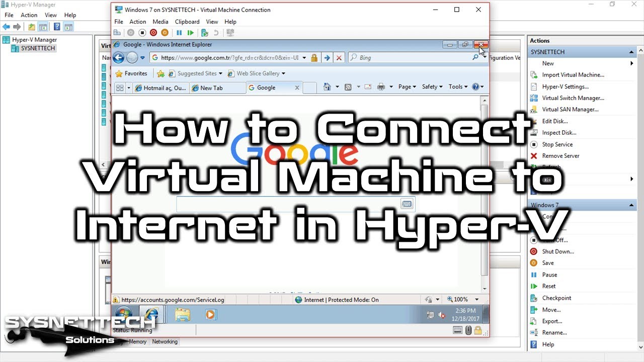Viewport: 644px width, 362px height.
Task: Launch Windows Media Player from the taskbar
Action: pos(210,315)
